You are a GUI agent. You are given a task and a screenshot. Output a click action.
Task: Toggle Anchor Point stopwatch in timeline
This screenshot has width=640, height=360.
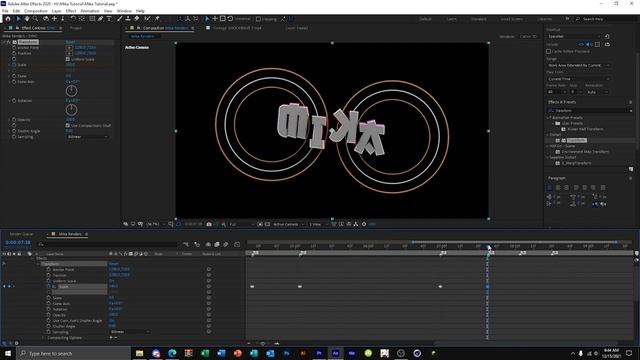pyautogui.click(x=49, y=269)
